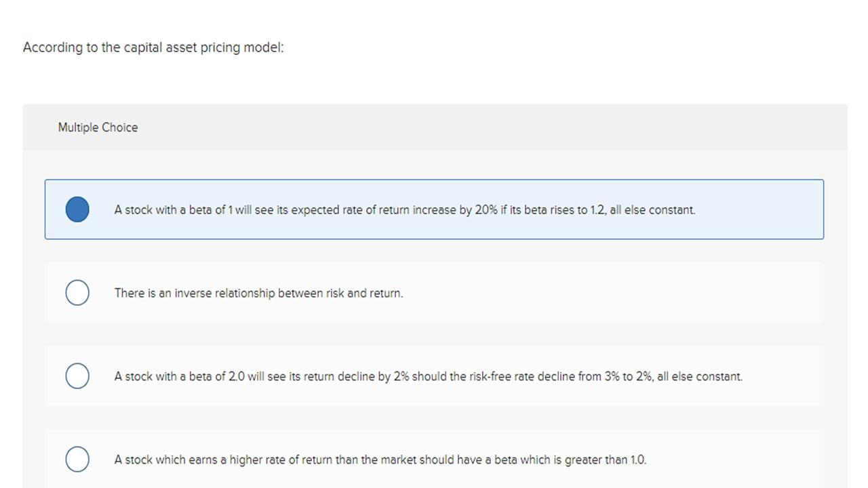This screenshot has height=488, width=868.
Task: Click the gray header bar above answers
Action: coord(434,127)
